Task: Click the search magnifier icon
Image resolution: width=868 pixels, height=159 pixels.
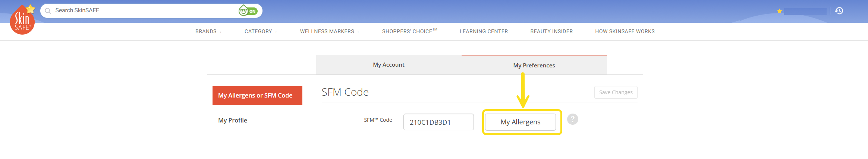Action: [48, 11]
